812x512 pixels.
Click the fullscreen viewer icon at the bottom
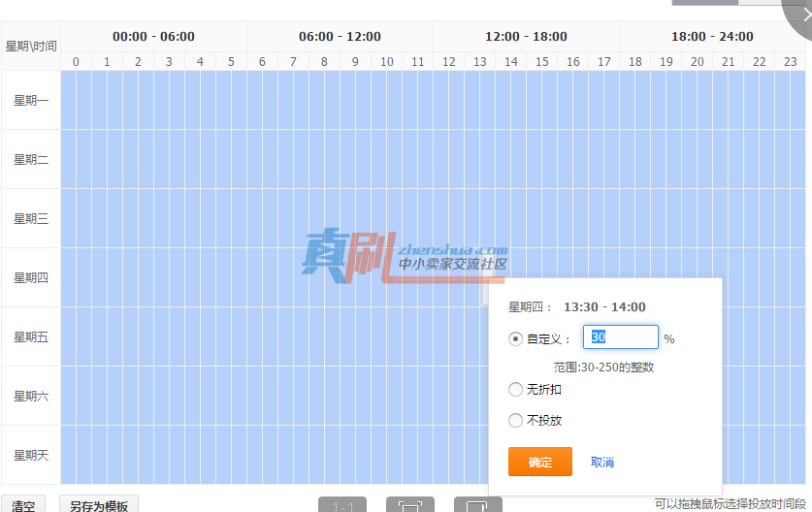click(x=478, y=505)
